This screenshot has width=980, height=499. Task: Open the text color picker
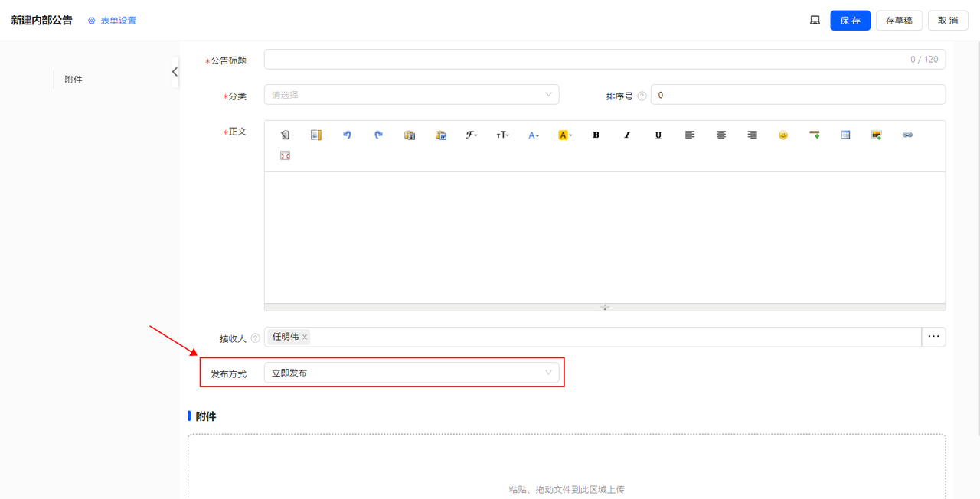(x=534, y=135)
